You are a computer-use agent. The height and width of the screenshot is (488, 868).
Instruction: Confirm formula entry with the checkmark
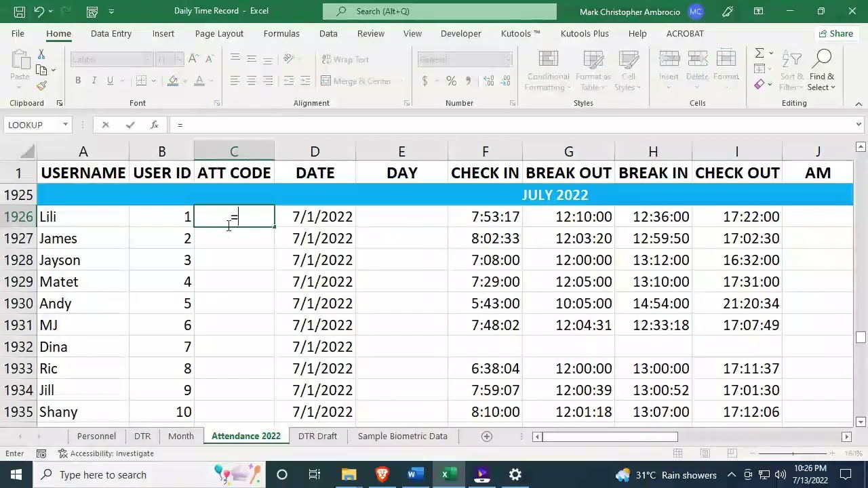(130, 125)
